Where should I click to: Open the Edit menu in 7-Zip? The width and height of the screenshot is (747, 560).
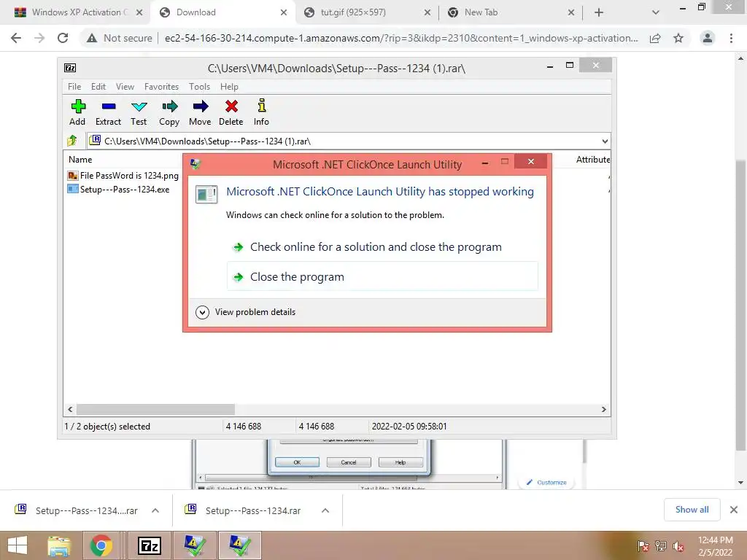click(98, 87)
